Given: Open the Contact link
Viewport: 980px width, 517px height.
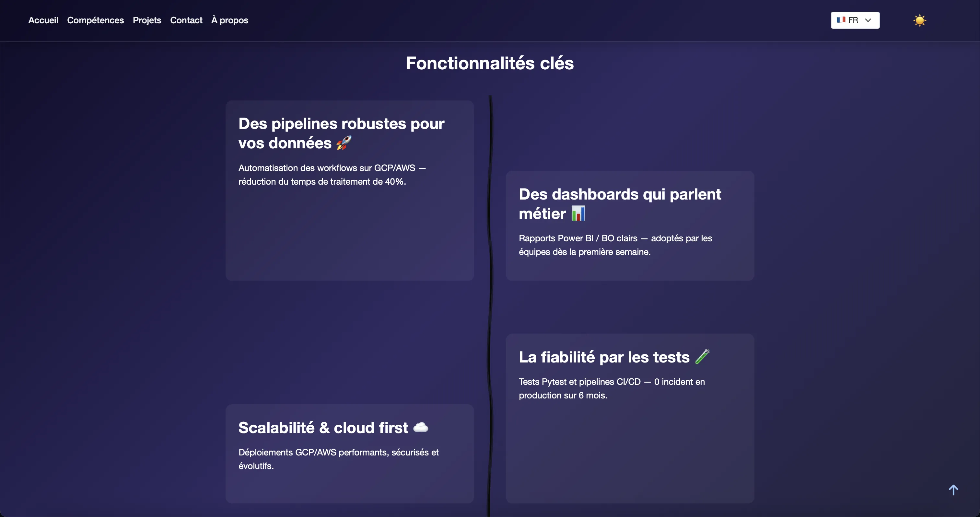Looking at the screenshot, I should [186, 20].
